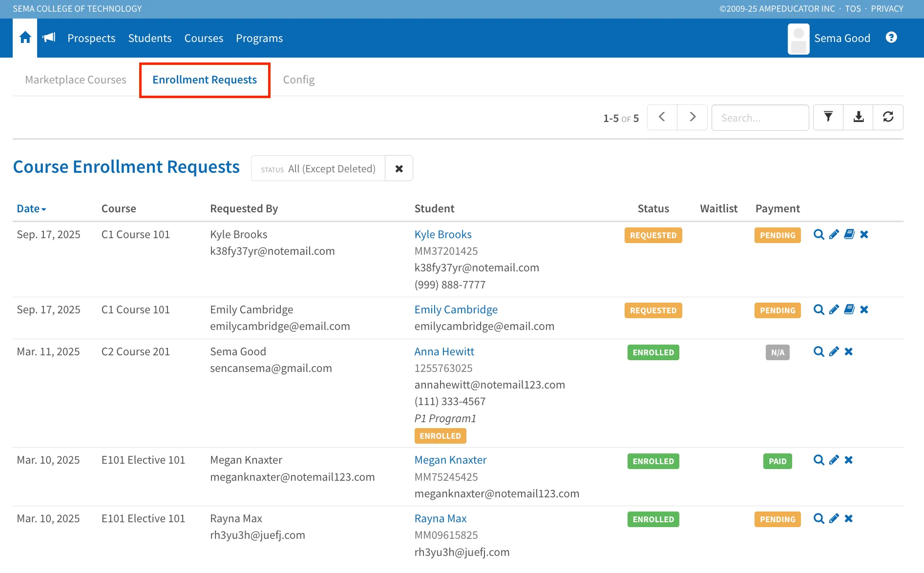Open Sema Good user profile

(829, 38)
